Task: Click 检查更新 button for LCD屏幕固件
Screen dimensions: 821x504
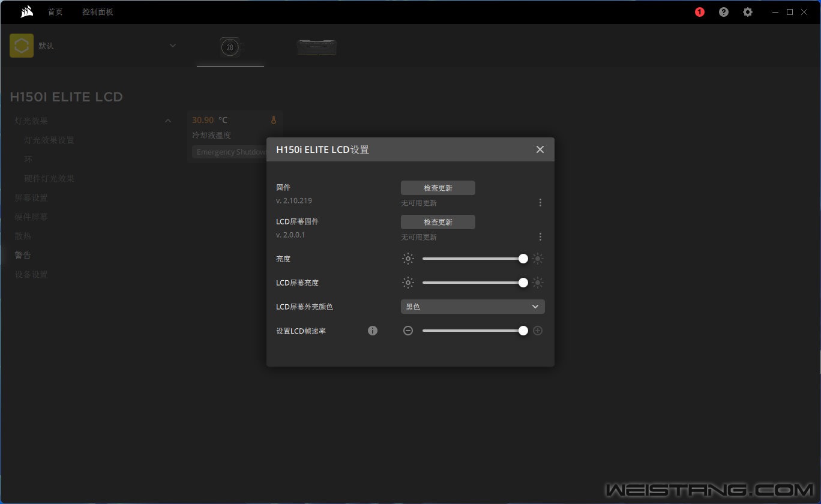Action: [x=438, y=222]
